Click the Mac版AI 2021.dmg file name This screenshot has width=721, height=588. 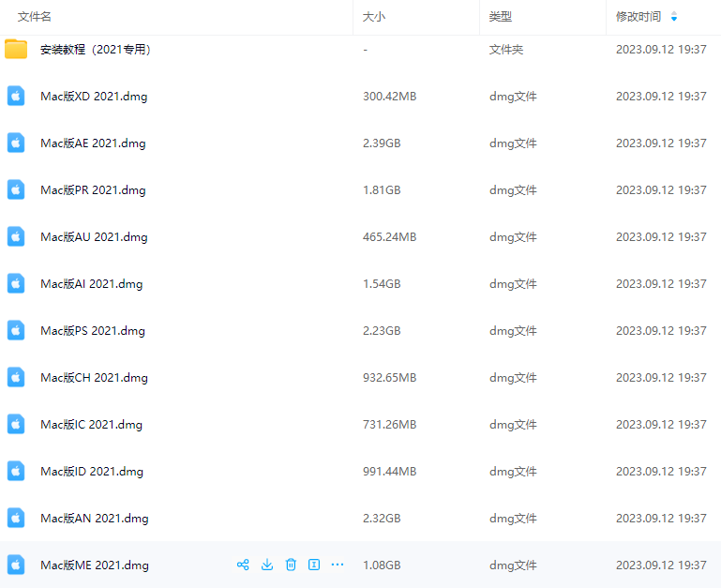[x=91, y=284]
